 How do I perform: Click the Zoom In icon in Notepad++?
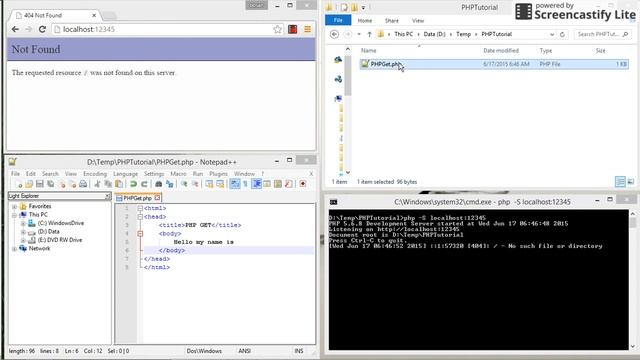(x=184, y=184)
